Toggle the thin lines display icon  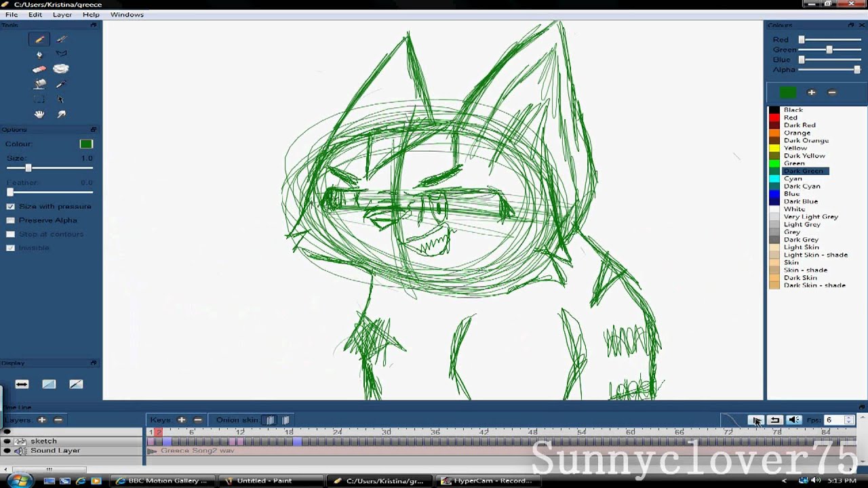pos(76,384)
